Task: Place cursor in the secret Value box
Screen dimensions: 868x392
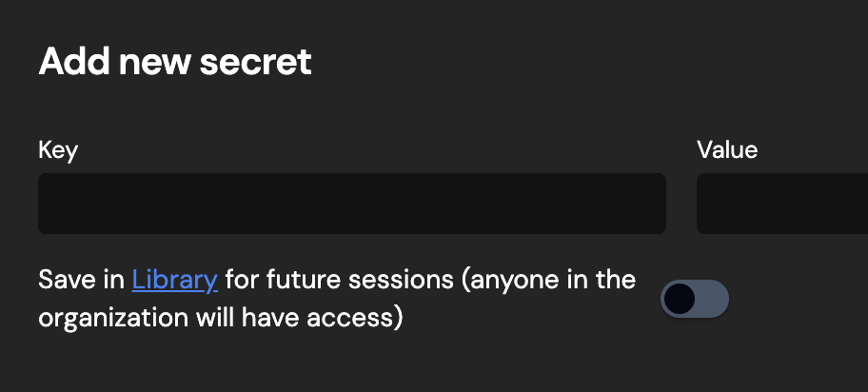Action: (x=782, y=204)
